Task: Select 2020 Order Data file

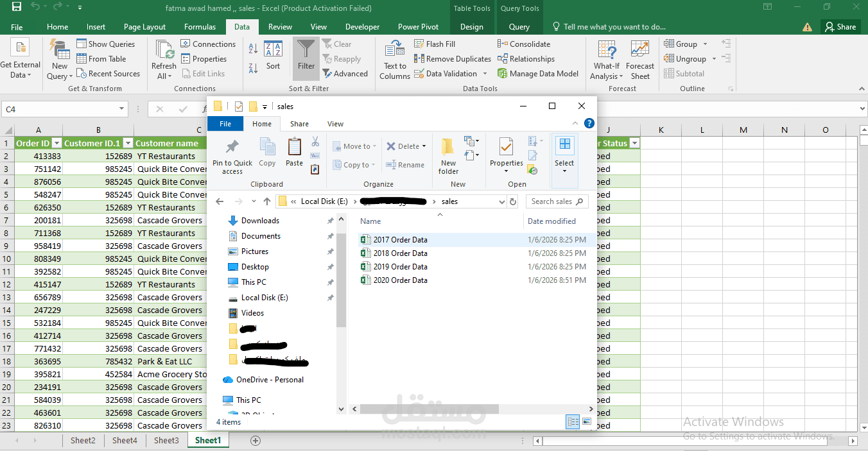Action: [x=400, y=280]
